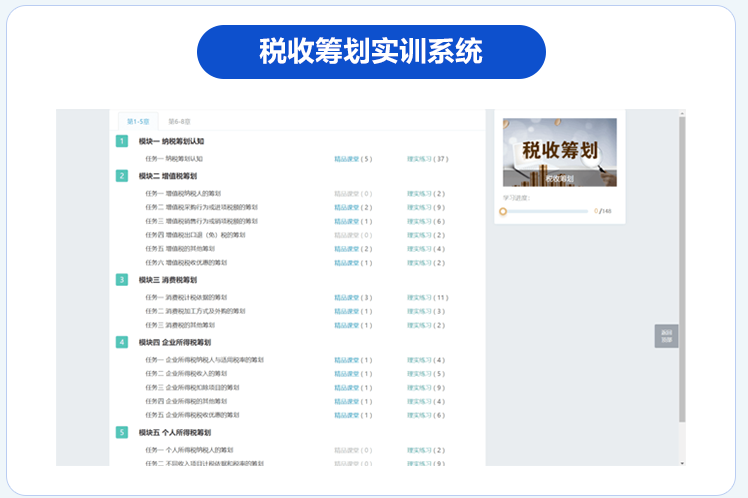
Task: Open 理实练习 (6) for 增值税销售行为或销项税额的筹划
Action: pos(426,221)
